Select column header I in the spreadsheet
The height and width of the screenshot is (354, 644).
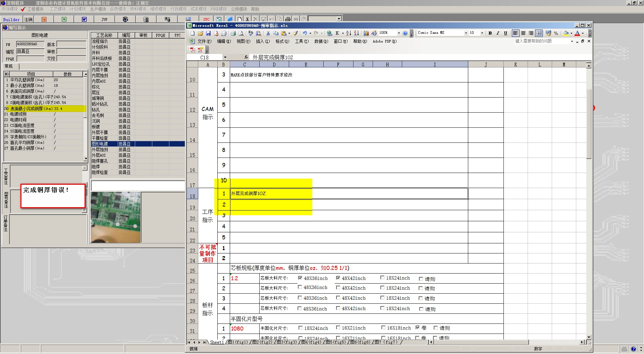(x=435, y=64)
